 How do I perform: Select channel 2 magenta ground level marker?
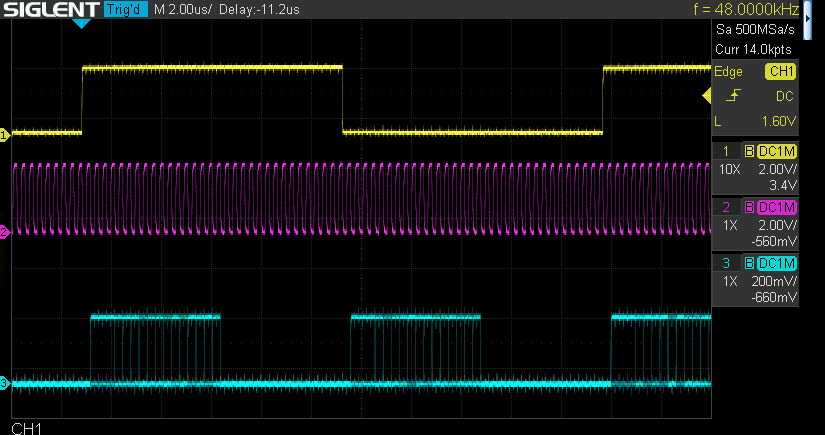coord(5,232)
